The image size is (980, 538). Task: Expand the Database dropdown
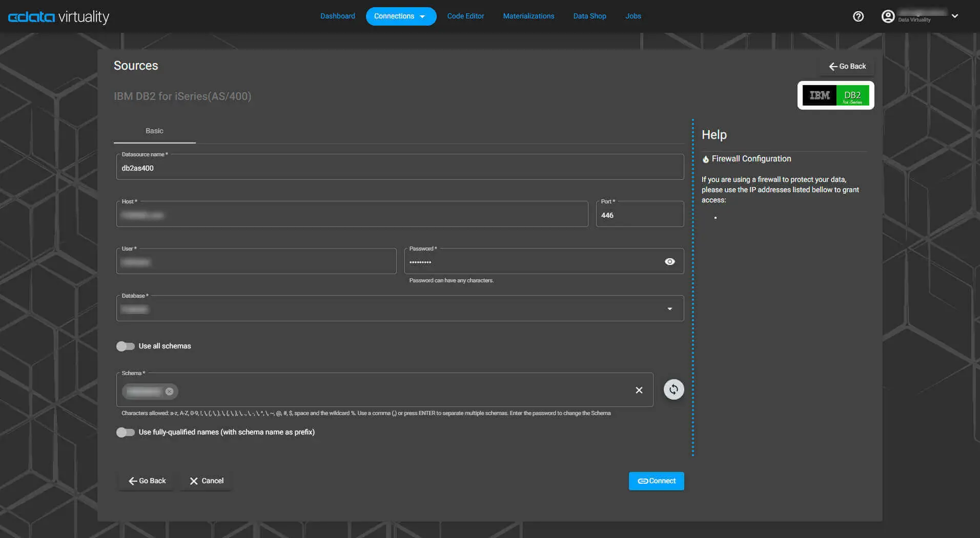click(669, 309)
